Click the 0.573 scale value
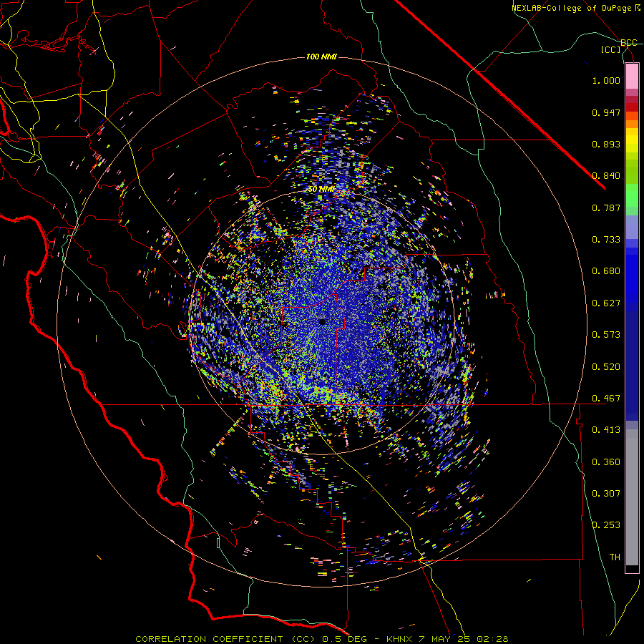This screenshot has width=644, height=644. click(606, 335)
